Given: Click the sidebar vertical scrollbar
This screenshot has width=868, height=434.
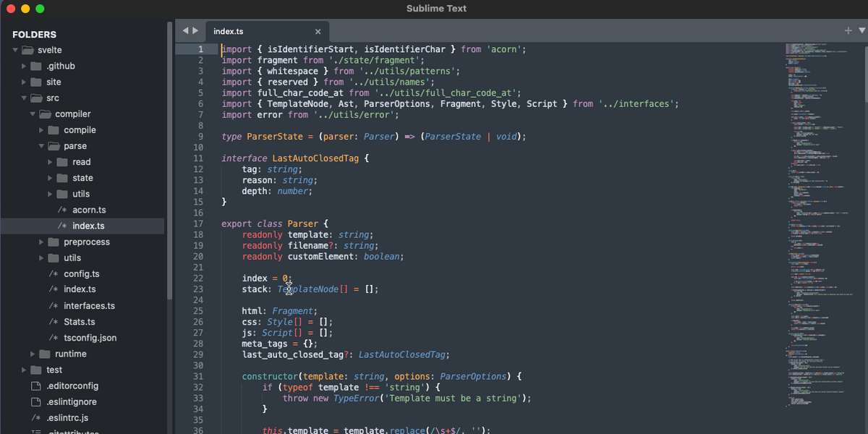Looking at the screenshot, I should click(170, 159).
